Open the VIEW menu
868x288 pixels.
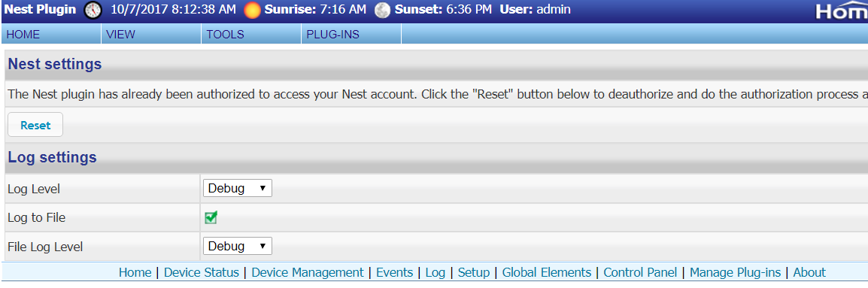(152, 35)
